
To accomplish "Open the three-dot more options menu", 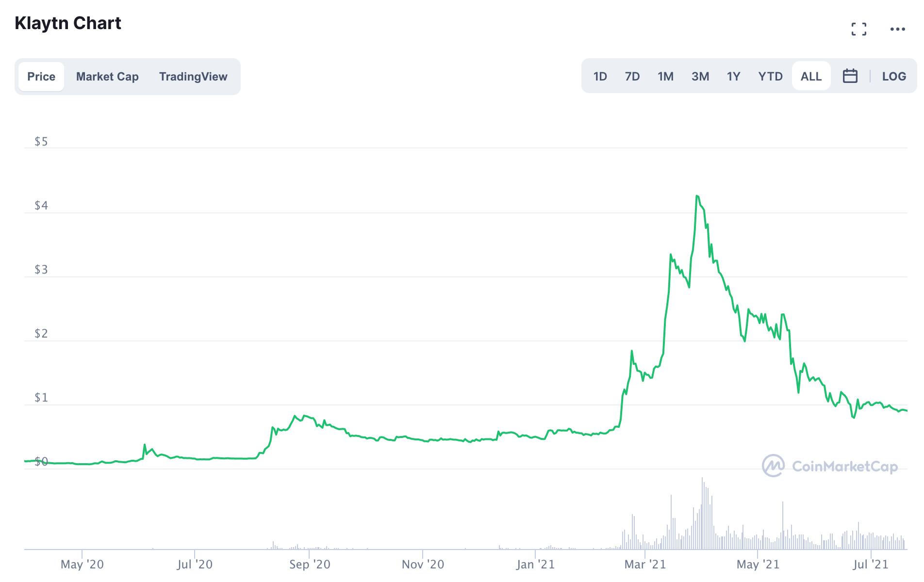I will 897,29.
